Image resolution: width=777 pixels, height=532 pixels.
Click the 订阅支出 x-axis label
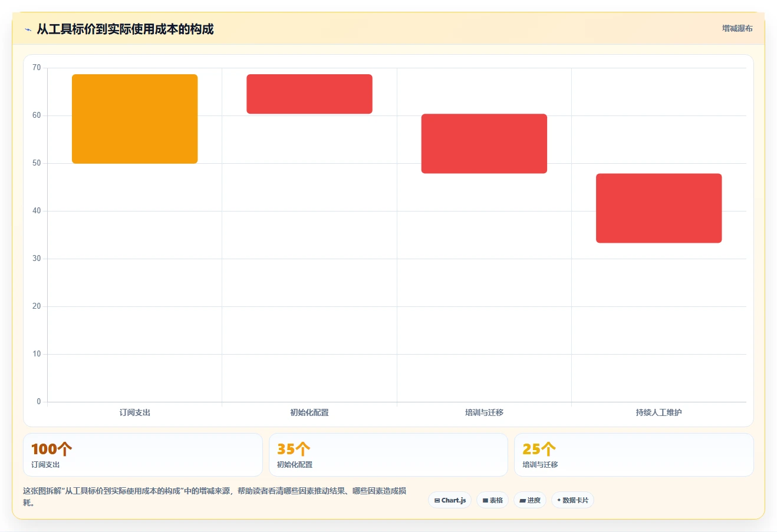coord(134,412)
